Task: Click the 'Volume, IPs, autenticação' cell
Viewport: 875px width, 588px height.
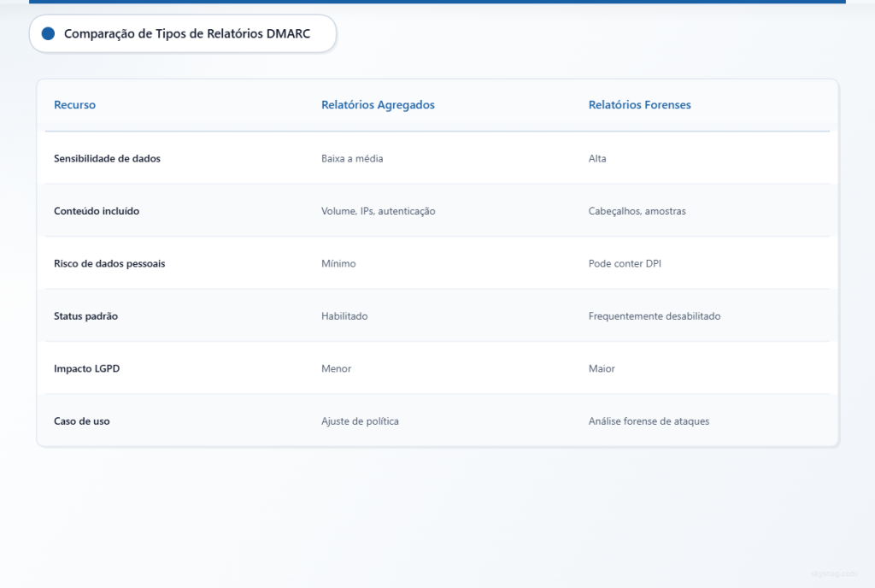Action: pyautogui.click(x=379, y=211)
